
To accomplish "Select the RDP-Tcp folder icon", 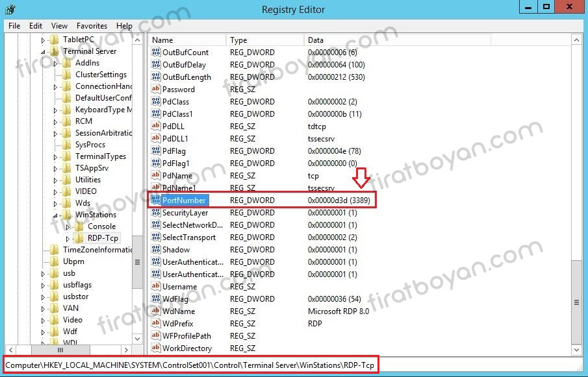I will click(79, 238).
